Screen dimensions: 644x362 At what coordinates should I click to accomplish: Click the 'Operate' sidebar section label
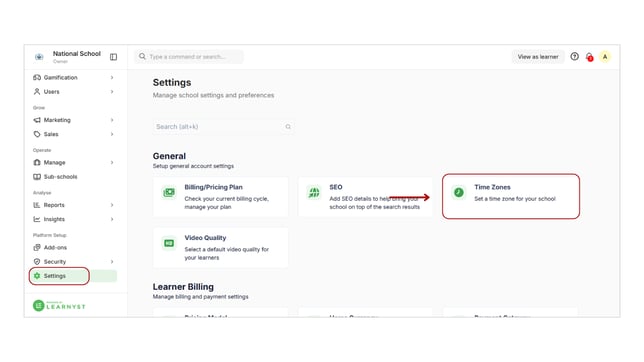42,150
